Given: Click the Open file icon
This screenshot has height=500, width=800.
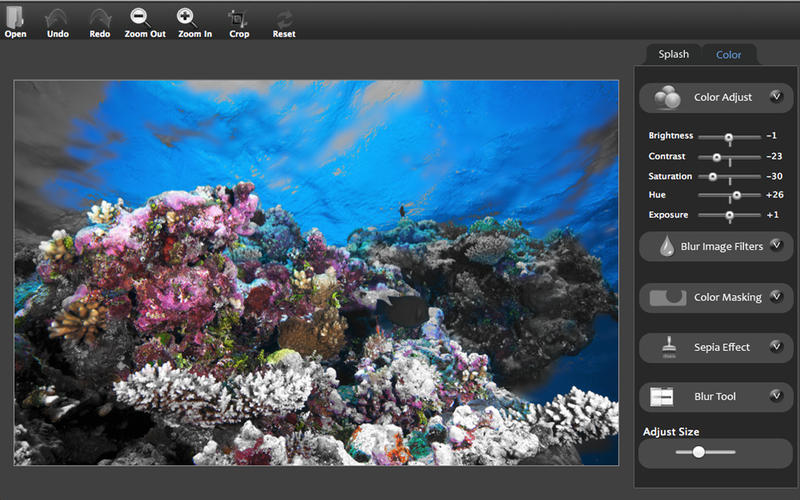Looking at the screenshot, I should 15,18.
